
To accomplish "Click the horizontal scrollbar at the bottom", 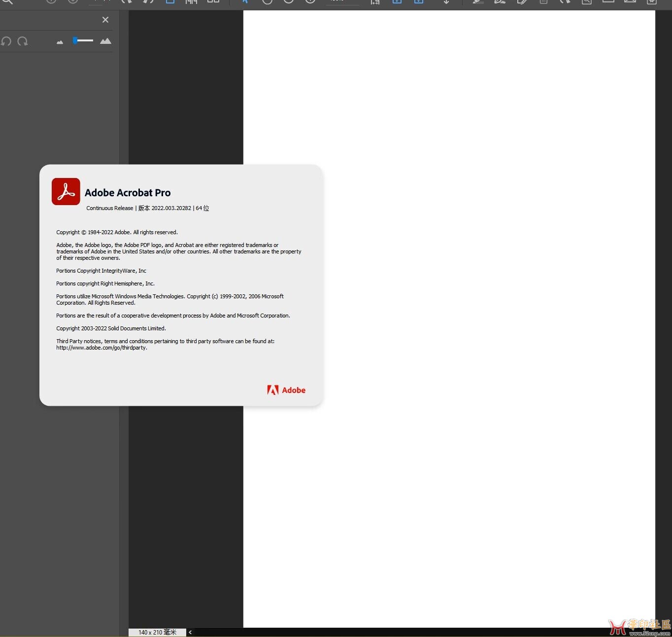I will tap(394, 632).
